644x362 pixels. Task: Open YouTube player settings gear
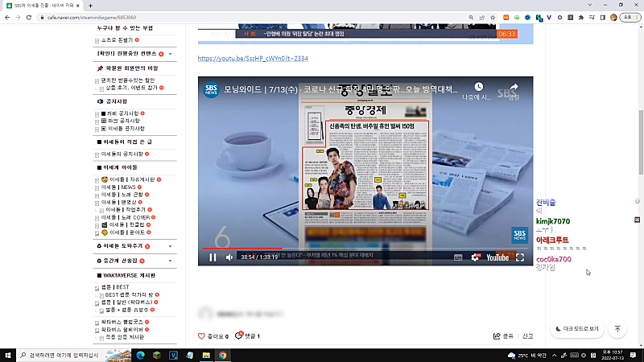coord(475,257)
